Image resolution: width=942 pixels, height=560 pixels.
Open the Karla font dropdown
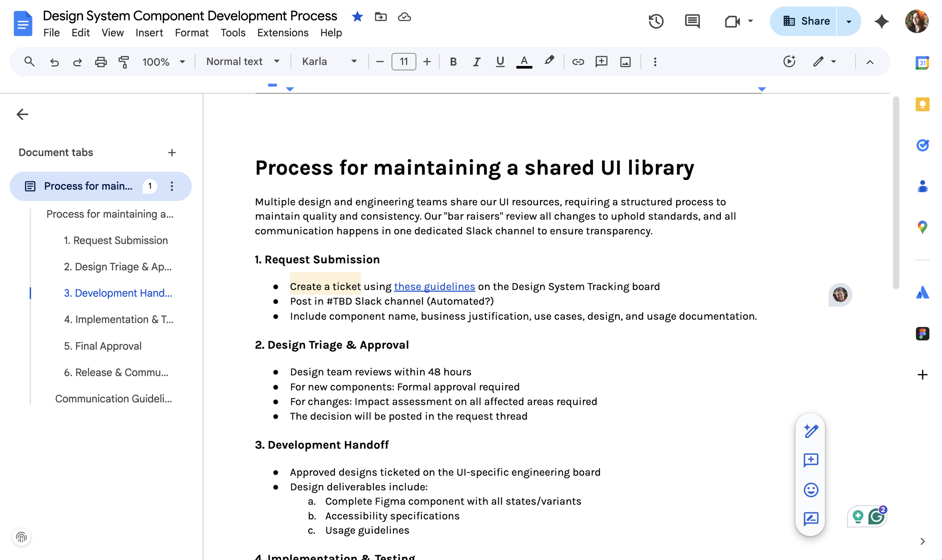(329, 61)
